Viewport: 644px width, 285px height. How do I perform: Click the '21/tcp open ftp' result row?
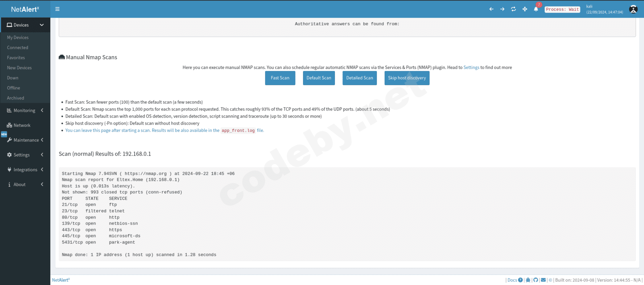(x=89, y=205)
